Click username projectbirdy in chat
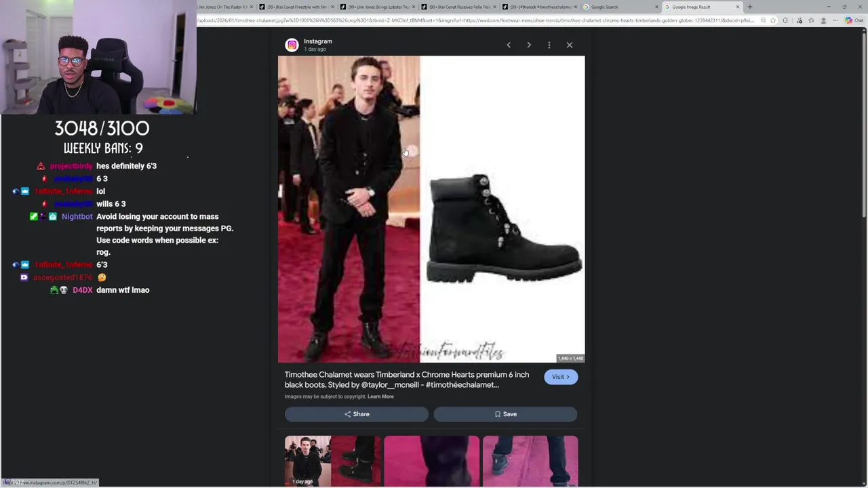Viewport: 868px width, 488px height. [71, 166]
